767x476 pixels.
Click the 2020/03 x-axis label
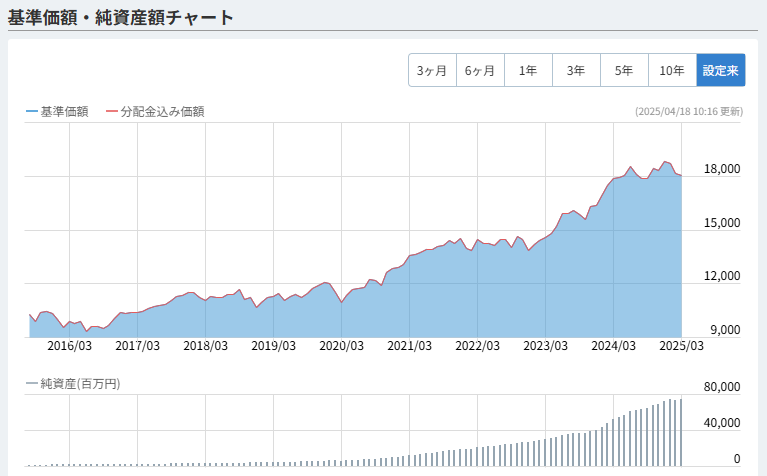coord(341,346)
